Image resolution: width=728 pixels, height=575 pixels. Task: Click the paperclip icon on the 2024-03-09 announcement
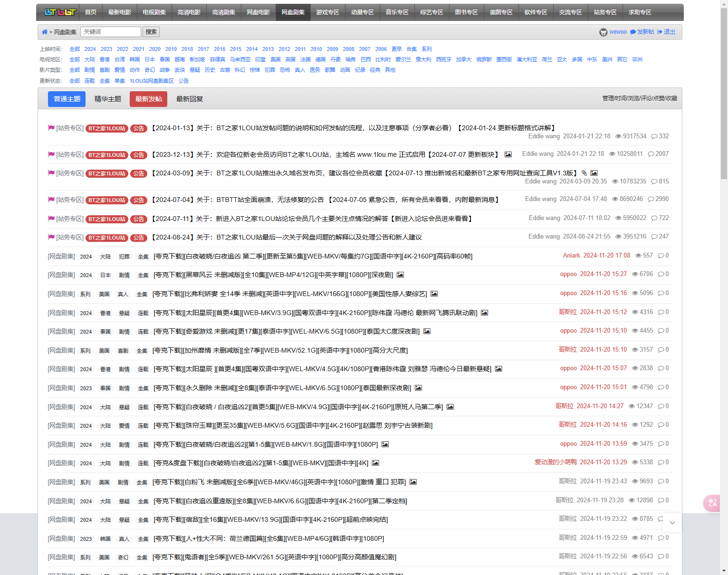click(584, 173)
